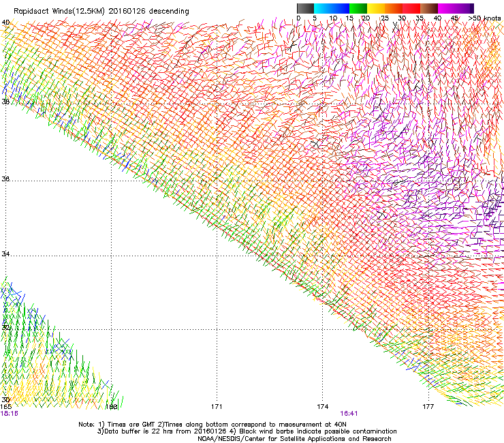
Task: Click the '0' legend scale label
Action: [x=298, y=18]
